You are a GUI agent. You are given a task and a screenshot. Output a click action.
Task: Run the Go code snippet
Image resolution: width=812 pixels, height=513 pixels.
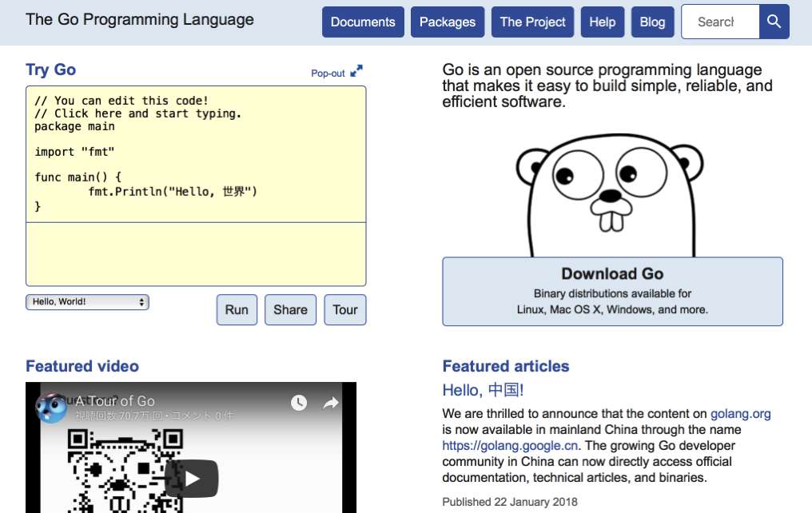(237, 310)
